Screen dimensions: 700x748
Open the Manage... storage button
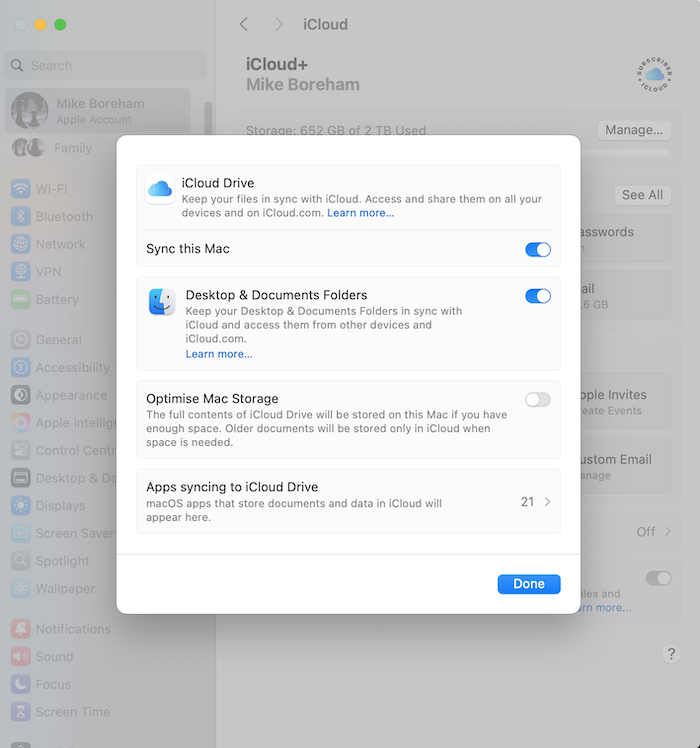coord(634,130)
